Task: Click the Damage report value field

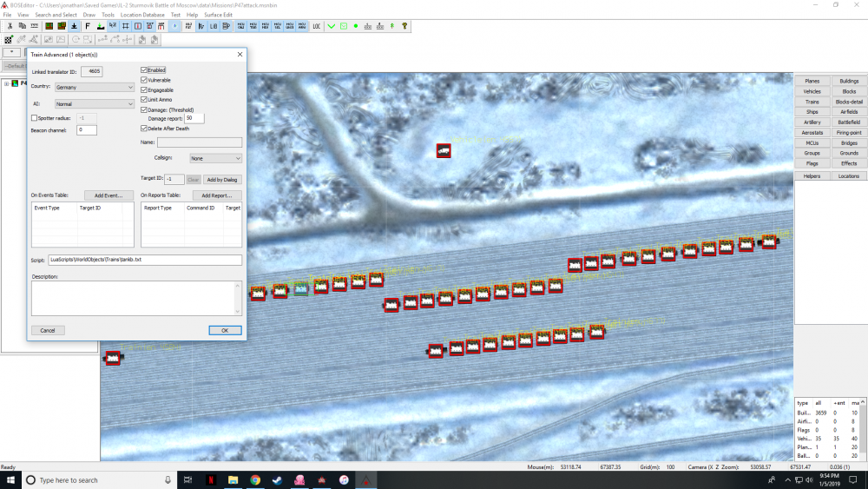Action: pyautogui.click(x=194, y=118)
